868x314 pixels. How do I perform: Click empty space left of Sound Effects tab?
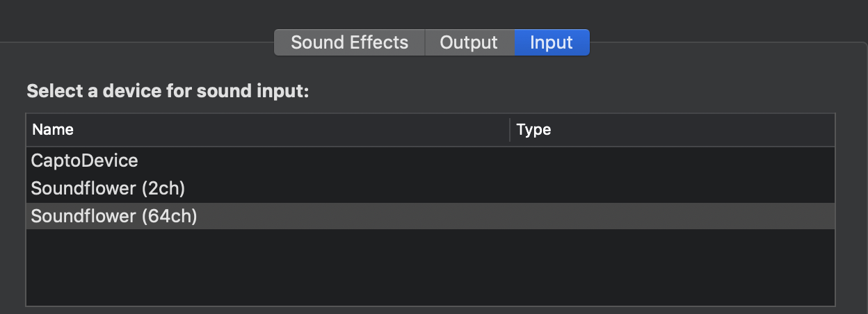(139, 43)
